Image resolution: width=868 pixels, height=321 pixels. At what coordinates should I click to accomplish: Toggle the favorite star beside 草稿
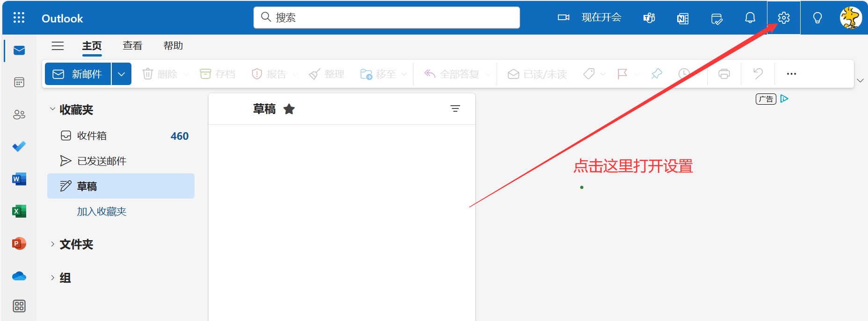coord(289,109)
